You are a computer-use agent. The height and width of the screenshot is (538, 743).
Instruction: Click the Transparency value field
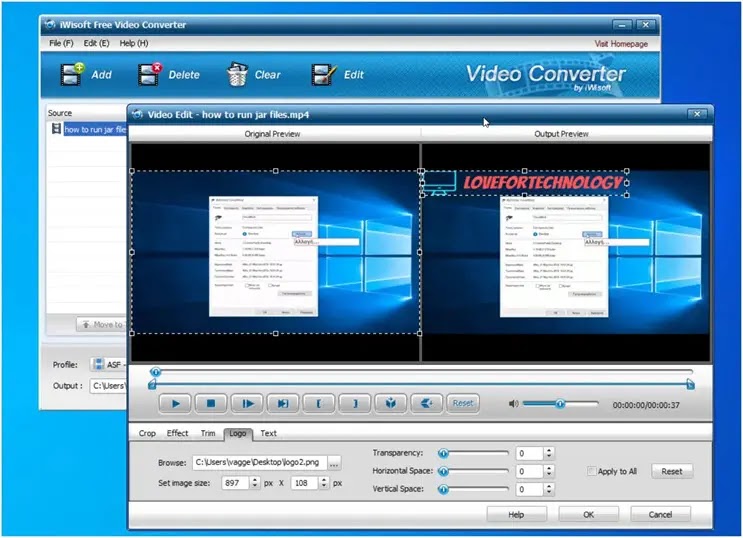point(529,454)
